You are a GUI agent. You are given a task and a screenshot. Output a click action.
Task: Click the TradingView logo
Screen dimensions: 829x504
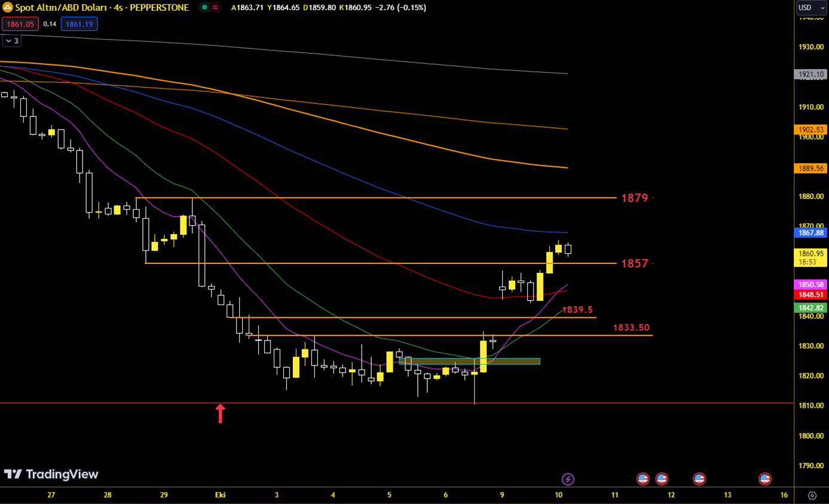click(x=51, y=474)
